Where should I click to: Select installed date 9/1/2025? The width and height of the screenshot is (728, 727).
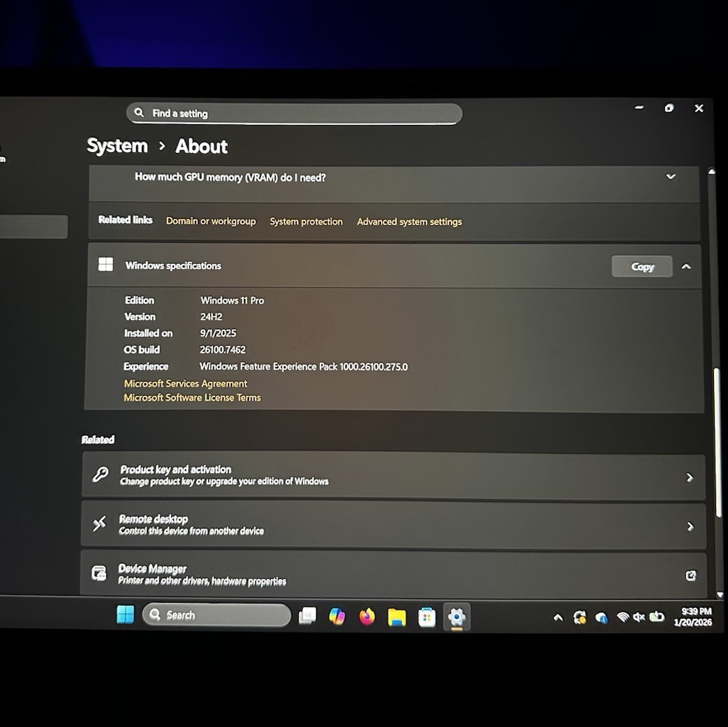[218, 333]
